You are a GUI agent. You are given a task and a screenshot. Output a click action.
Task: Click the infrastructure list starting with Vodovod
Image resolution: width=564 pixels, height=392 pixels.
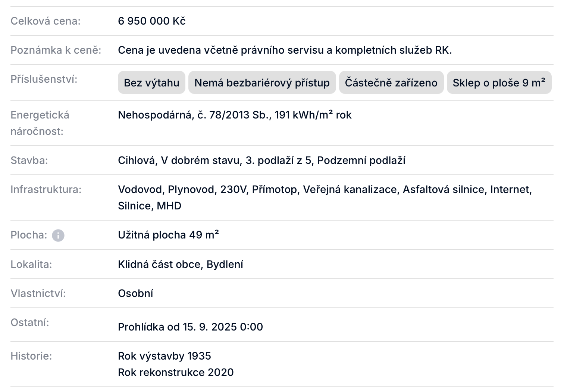coord(325,197)
